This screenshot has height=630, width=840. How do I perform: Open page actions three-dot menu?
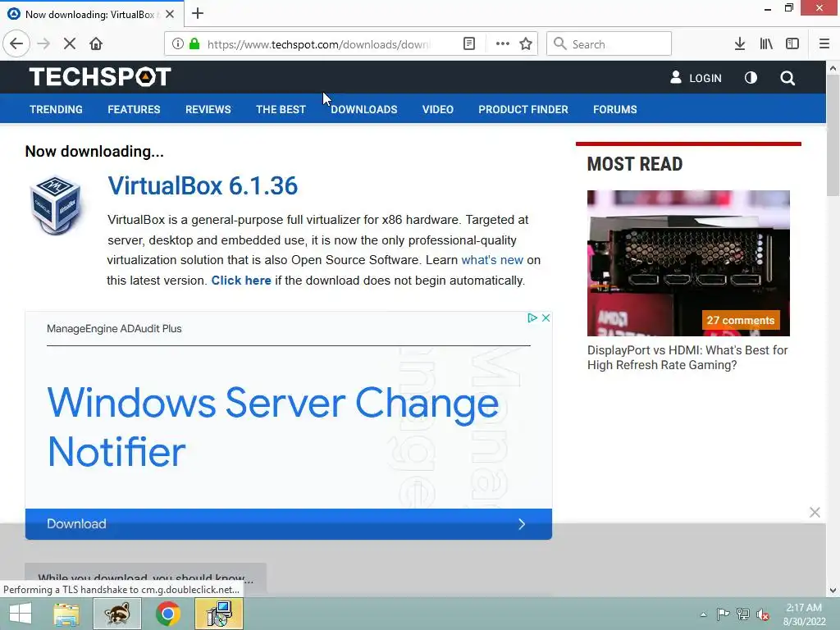tap(503, 44)
